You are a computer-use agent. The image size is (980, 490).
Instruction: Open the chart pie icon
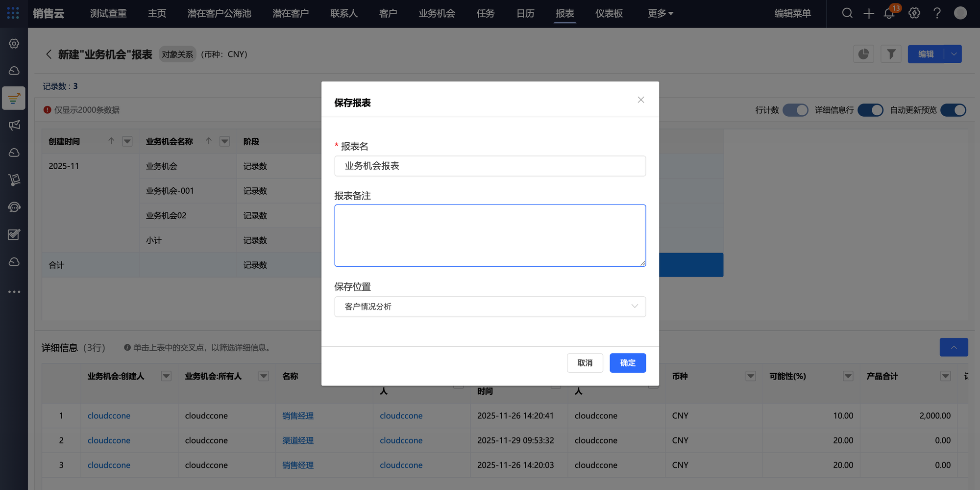tap(863, 54)
